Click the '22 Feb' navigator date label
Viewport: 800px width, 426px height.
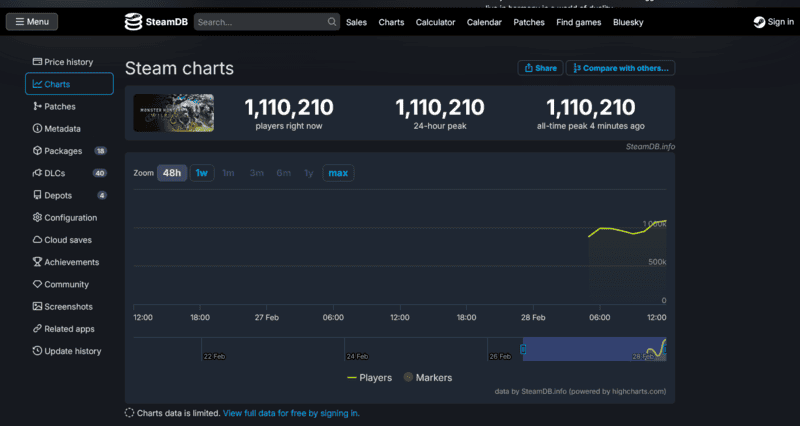click(214, 356)
